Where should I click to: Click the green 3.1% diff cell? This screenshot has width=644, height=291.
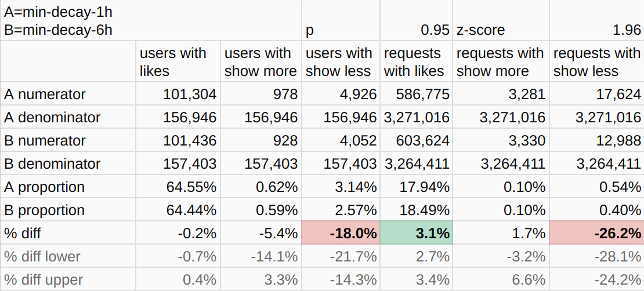(x=416, y=233)
